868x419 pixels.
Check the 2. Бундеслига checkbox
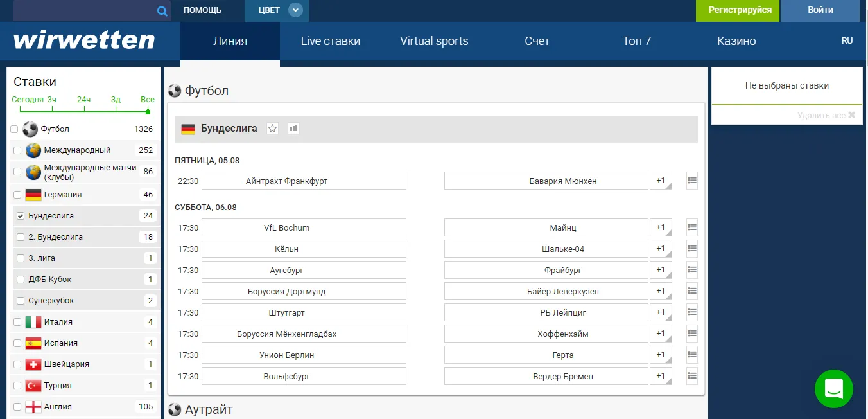click(x=21, y=237)
